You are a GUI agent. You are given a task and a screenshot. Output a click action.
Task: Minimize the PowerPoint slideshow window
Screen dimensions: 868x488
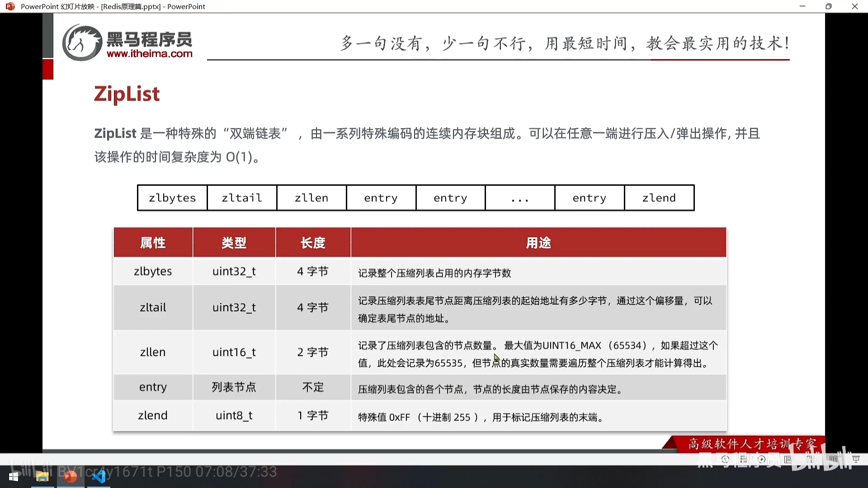(x=802, y=6)
